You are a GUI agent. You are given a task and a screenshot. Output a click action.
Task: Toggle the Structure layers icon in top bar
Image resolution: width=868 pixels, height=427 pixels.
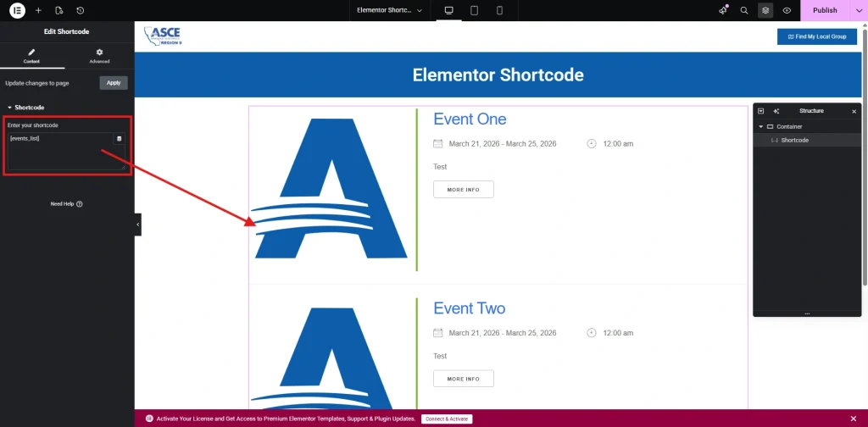click(765, 10)
